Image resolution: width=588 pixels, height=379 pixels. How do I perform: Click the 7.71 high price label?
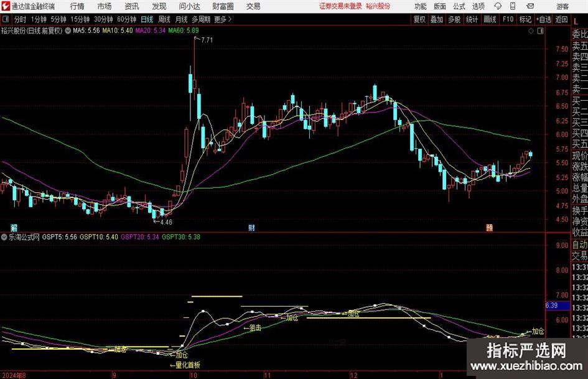[x=206, y=40]
